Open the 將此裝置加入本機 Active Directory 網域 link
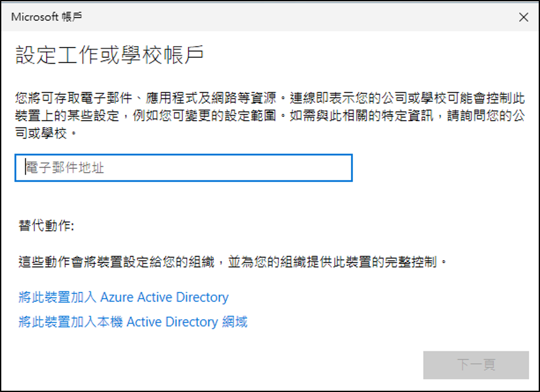The height and width of the screenshot is (392, 540). point(133,322)
